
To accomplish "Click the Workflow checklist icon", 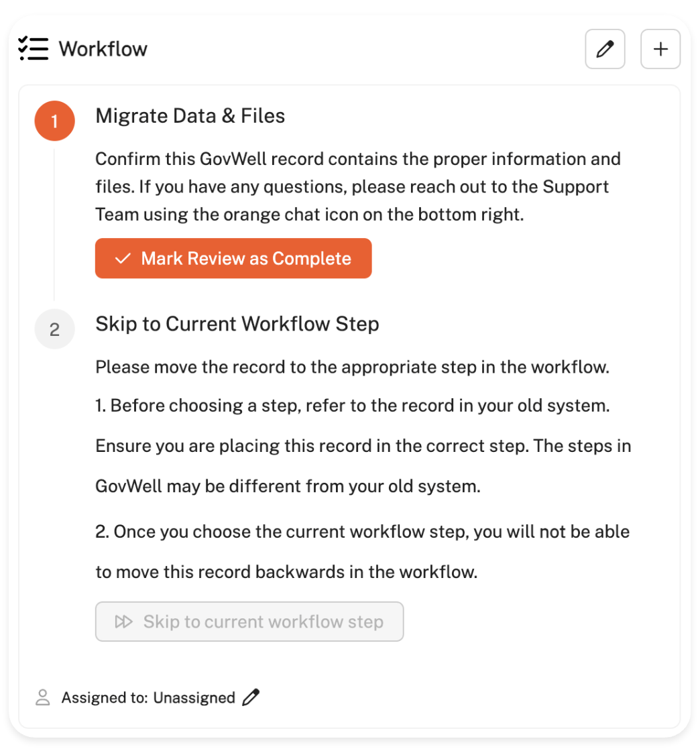I will (34, 49).
